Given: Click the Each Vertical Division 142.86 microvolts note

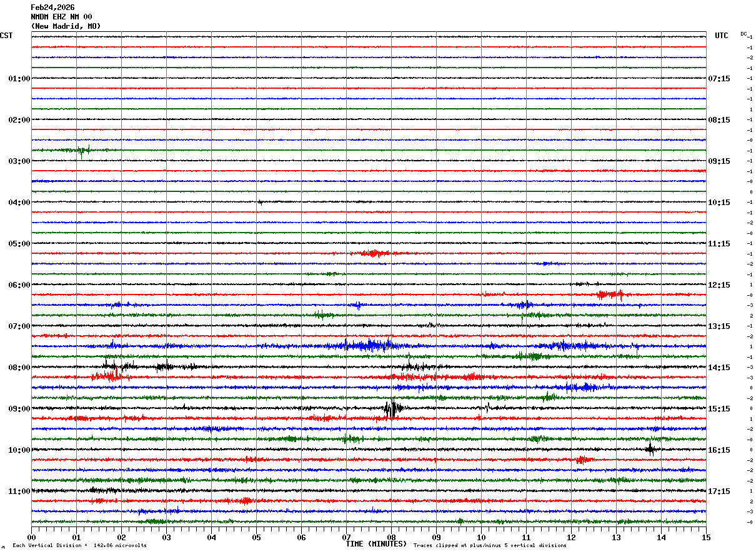Looking at the screenshot, I should pos(79,546).
